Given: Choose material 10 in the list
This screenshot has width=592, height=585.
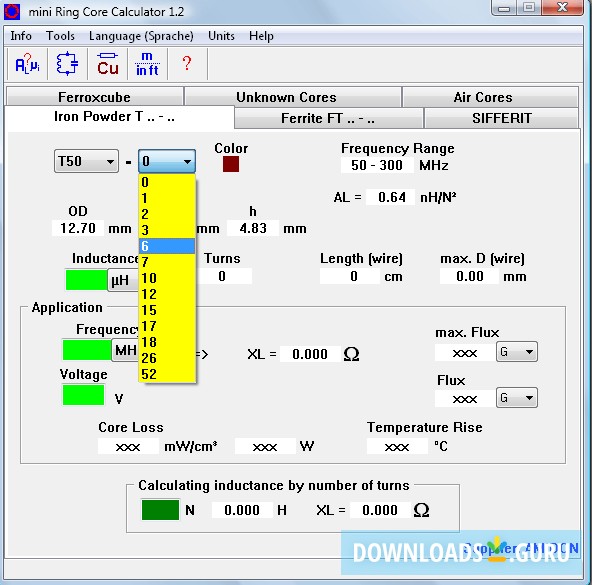Looking at the screenshot, I should [167, 278].
